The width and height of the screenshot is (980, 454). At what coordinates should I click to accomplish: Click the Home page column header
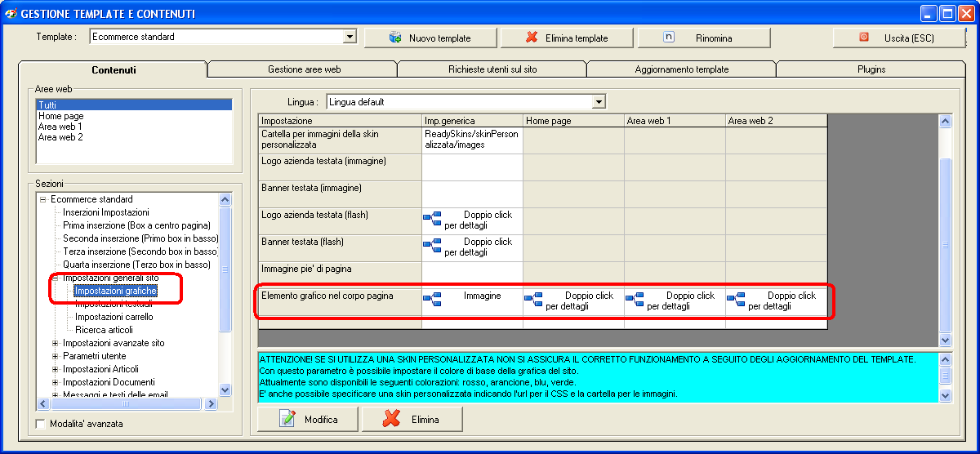click(x=573, y=121)
